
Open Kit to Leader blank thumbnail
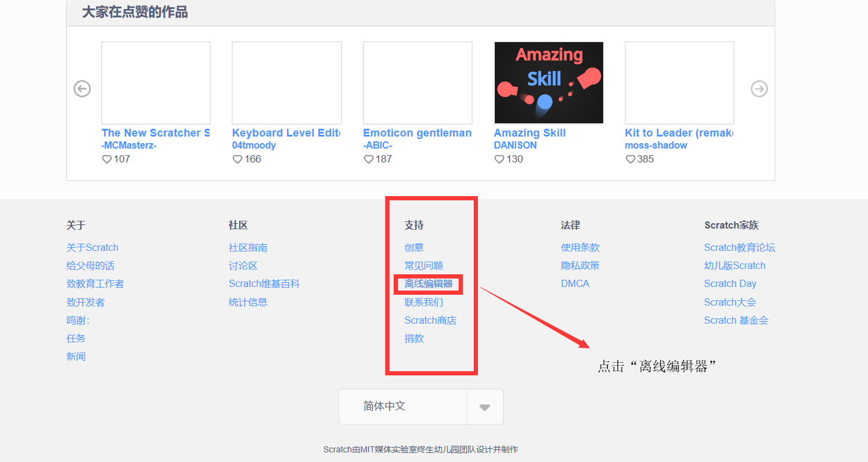(680, 83)
